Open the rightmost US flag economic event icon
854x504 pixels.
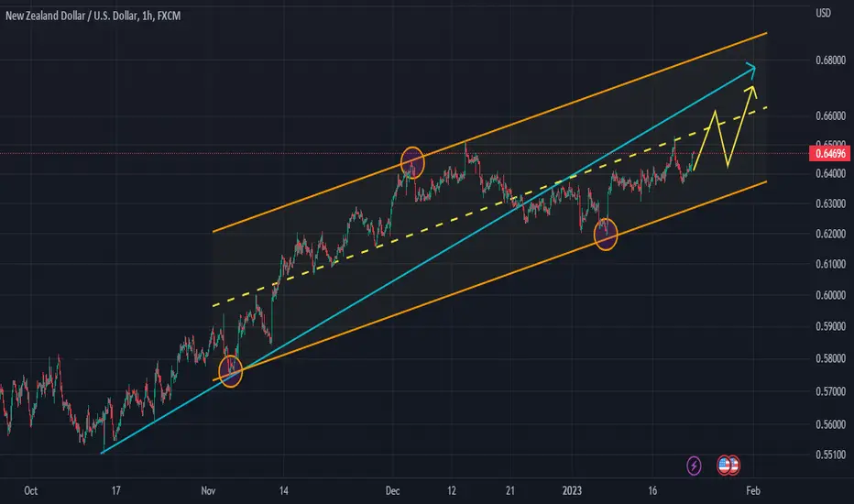(x=733, y=466)
